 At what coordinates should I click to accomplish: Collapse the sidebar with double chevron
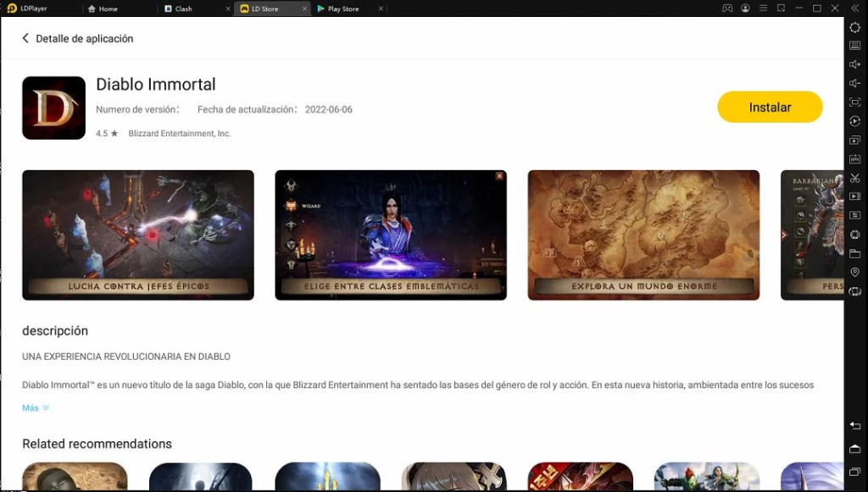[854, 8]
